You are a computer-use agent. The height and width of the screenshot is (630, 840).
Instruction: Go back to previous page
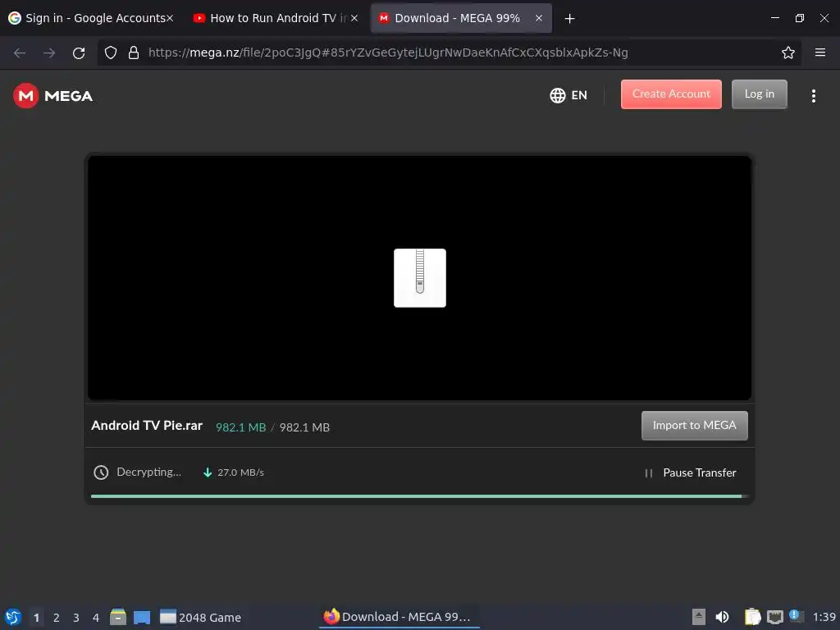pyautogui.click(x=20, y=52)
